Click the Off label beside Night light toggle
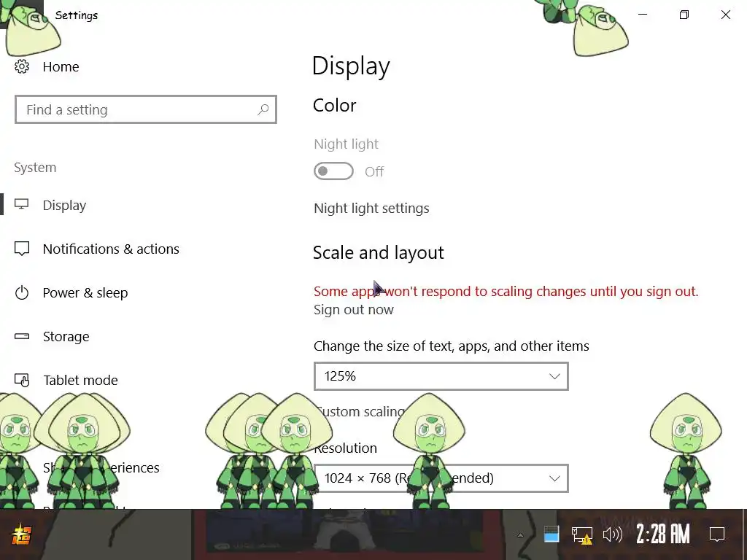This screenshot has height=560, width=747. pyautogui.click(x=374, y=171)
